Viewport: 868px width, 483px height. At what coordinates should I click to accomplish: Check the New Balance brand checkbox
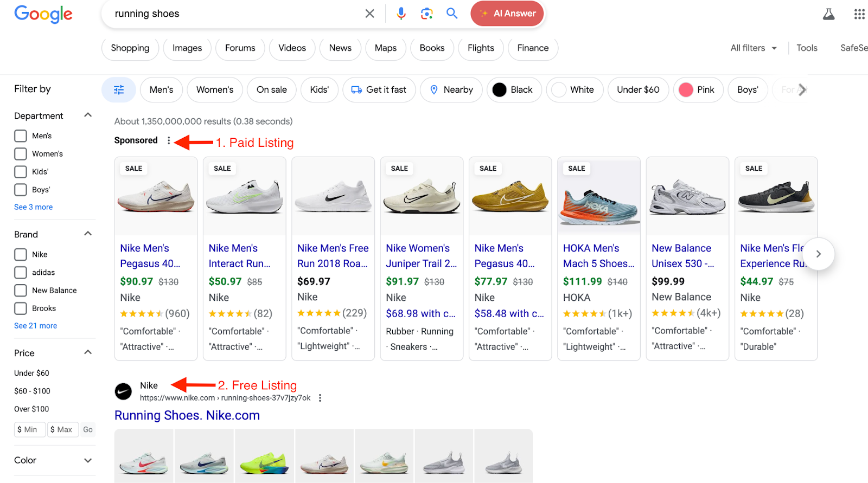pos(21,291)
